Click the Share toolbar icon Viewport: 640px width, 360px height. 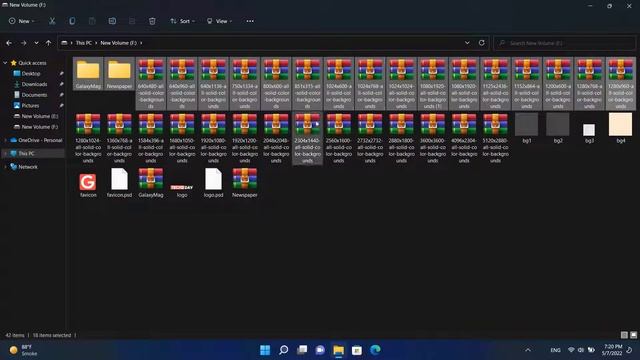132,21
